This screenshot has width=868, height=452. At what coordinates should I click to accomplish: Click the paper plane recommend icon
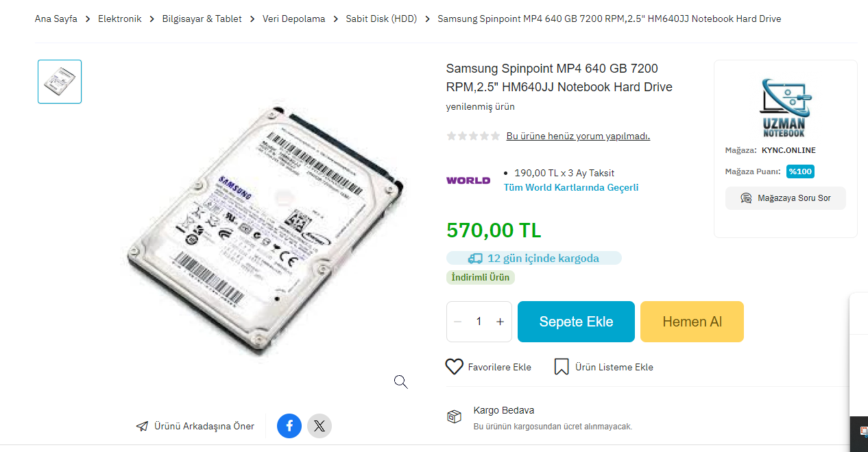point(142,427)
